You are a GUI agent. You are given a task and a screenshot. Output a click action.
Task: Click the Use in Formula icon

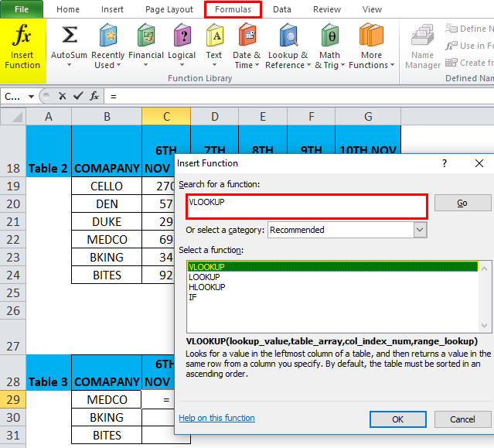pos(451,46)
